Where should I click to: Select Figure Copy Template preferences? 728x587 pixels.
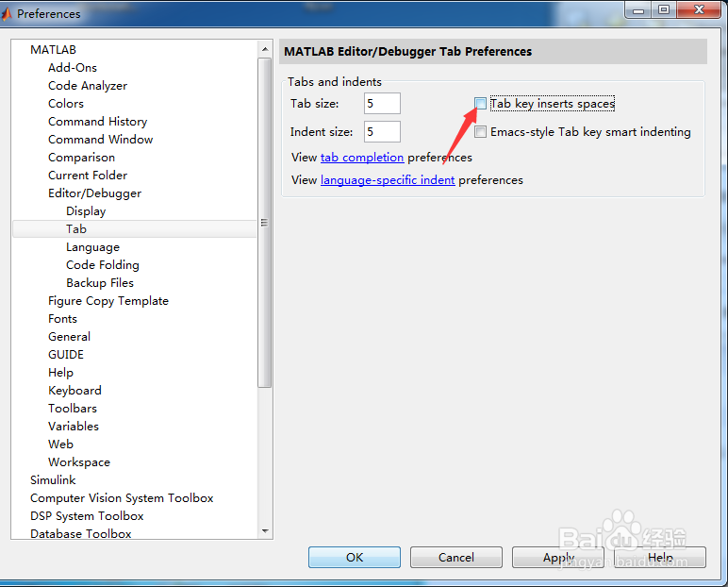pos(108,301)
